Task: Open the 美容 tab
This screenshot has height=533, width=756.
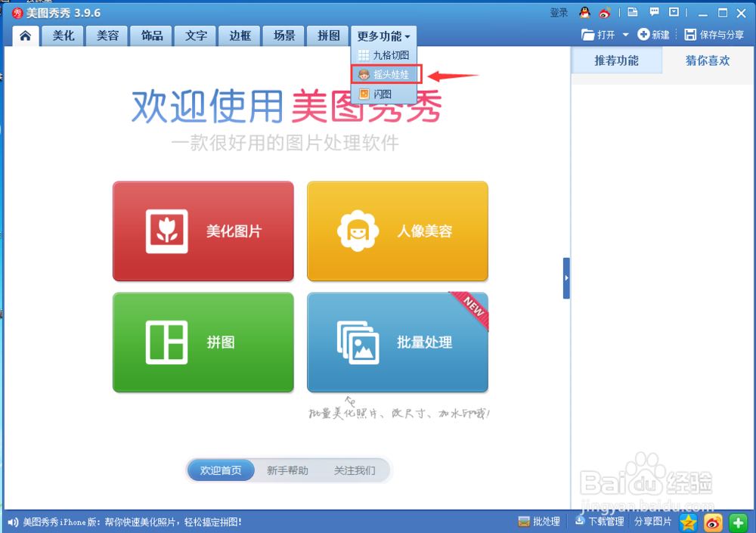Action: [107, 36]
